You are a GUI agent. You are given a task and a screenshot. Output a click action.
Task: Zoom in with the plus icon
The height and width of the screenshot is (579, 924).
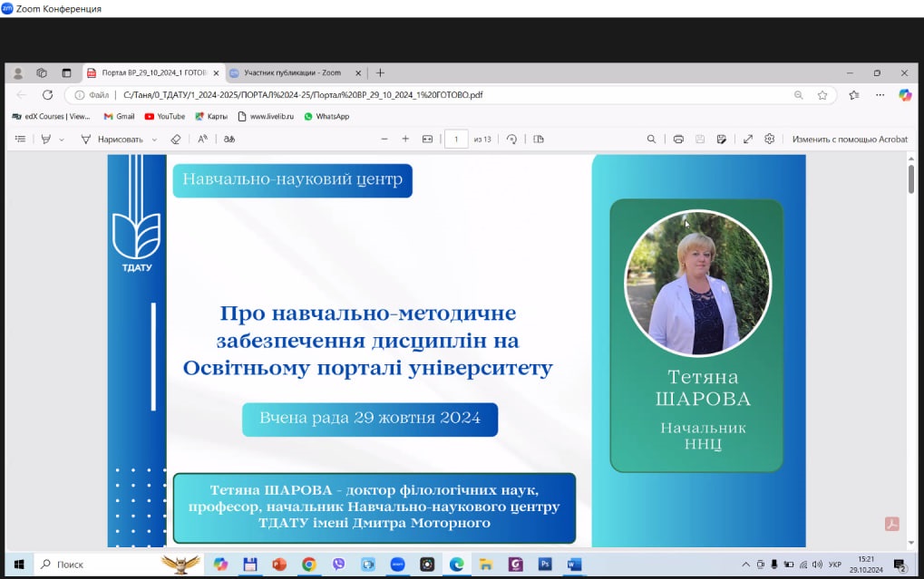[405, 140]
